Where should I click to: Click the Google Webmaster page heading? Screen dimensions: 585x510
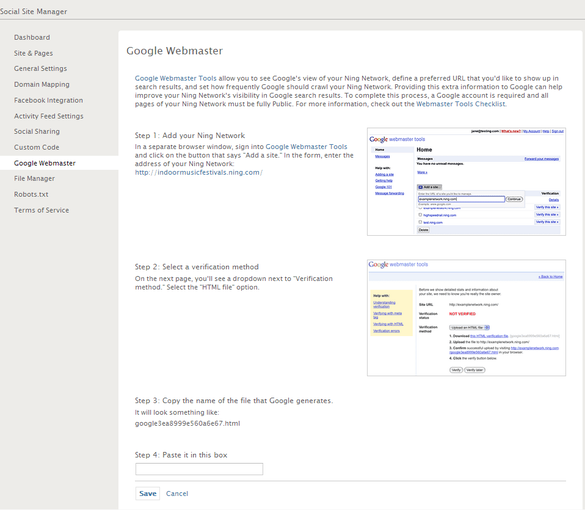pyautogui.click(x=174, y=51)
